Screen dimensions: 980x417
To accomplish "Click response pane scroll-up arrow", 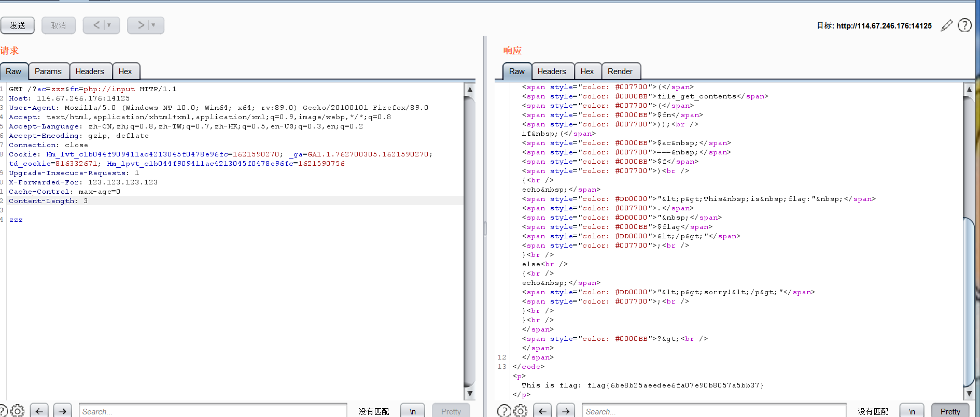I will [x=969, y=89].
